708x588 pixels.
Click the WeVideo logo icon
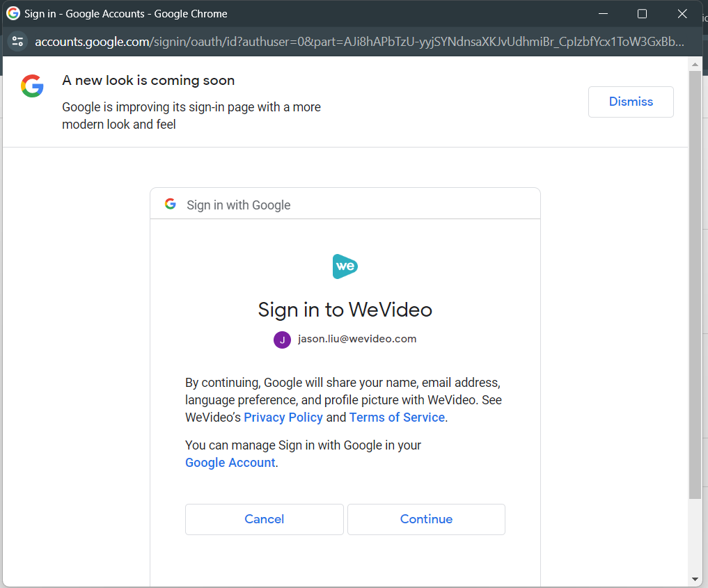[345, 267]
